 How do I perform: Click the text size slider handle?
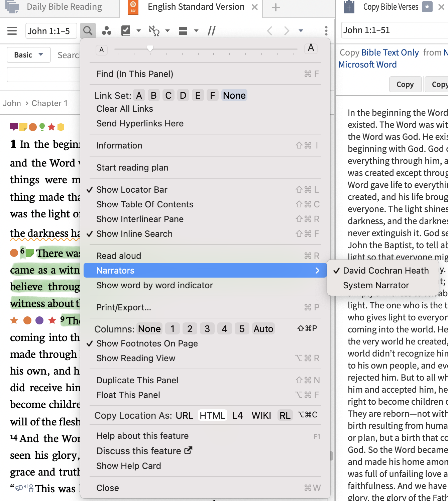pyautogui.click(x=150, y=48)
